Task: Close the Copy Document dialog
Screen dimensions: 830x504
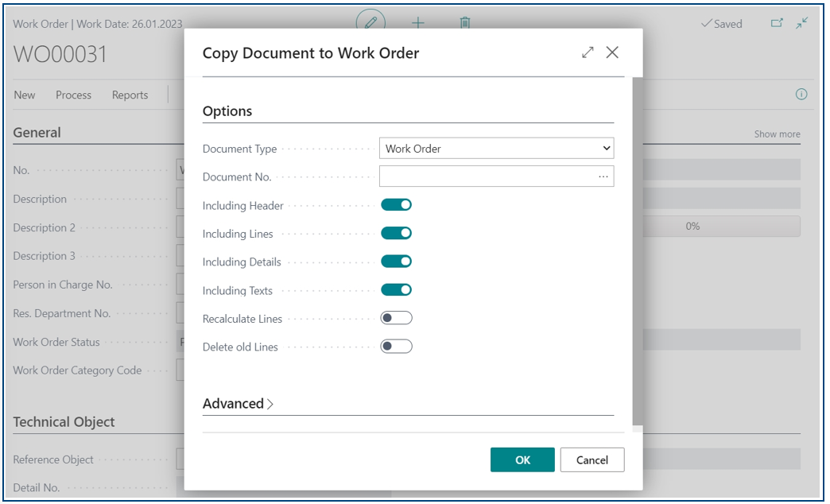Action: point(612,52)
